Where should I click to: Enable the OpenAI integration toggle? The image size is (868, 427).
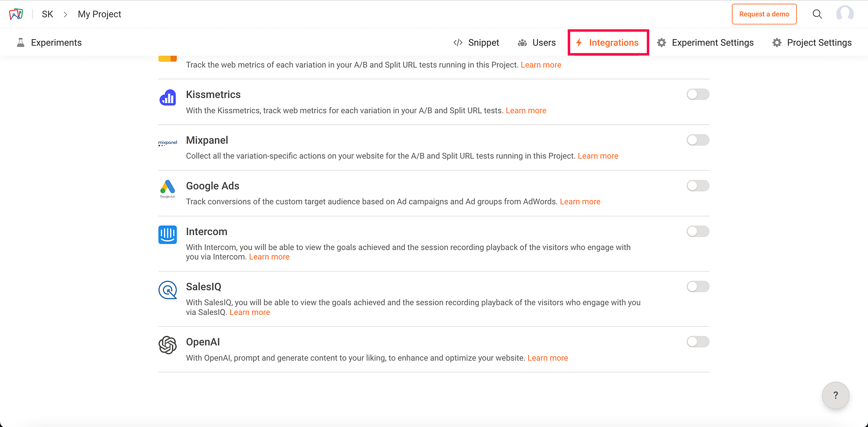tap(697, 342)
